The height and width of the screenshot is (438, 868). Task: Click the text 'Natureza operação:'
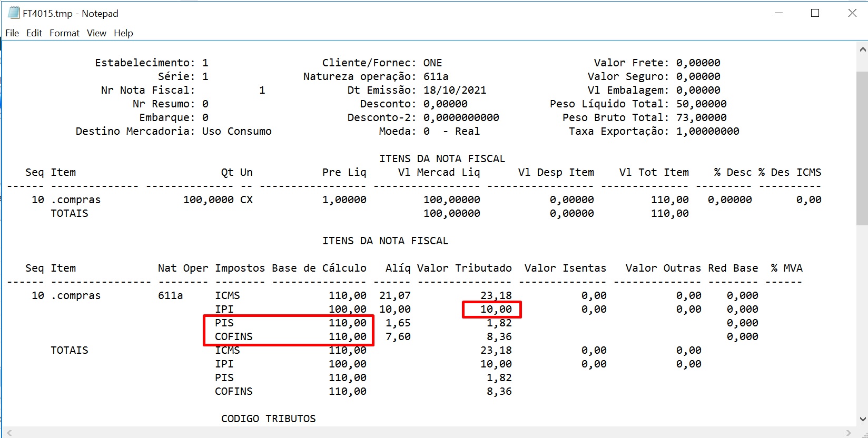[360, 76]
